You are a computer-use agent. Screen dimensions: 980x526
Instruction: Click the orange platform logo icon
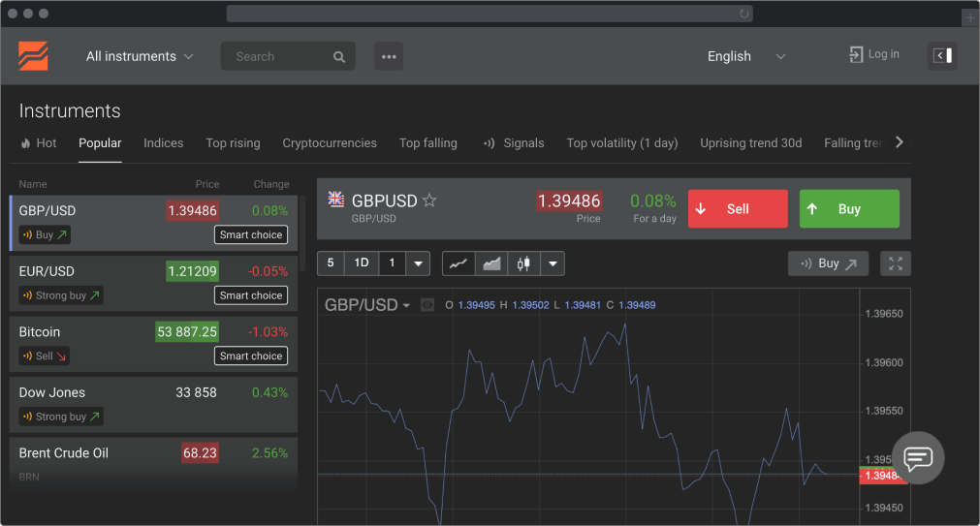[33, 56]
